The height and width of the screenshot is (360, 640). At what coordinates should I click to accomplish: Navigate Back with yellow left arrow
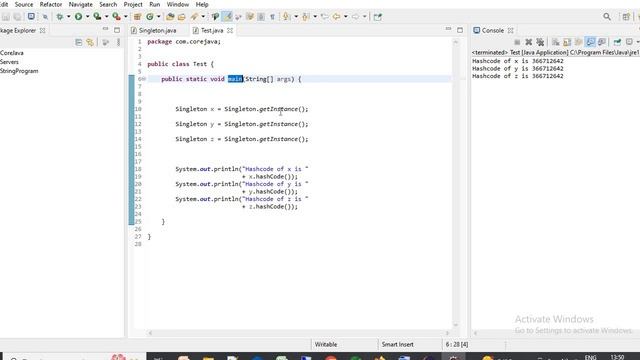(x=336, y=17)
